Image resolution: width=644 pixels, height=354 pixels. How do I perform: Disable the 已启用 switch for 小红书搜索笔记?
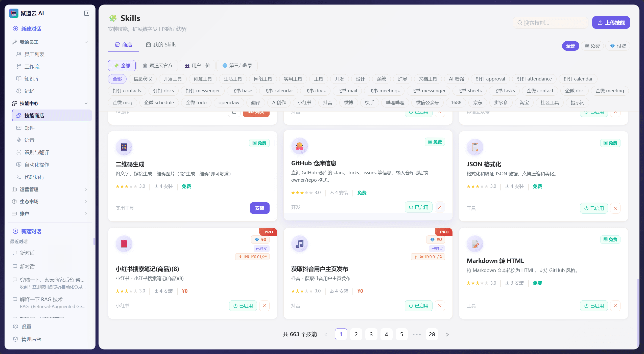point(243,306)
